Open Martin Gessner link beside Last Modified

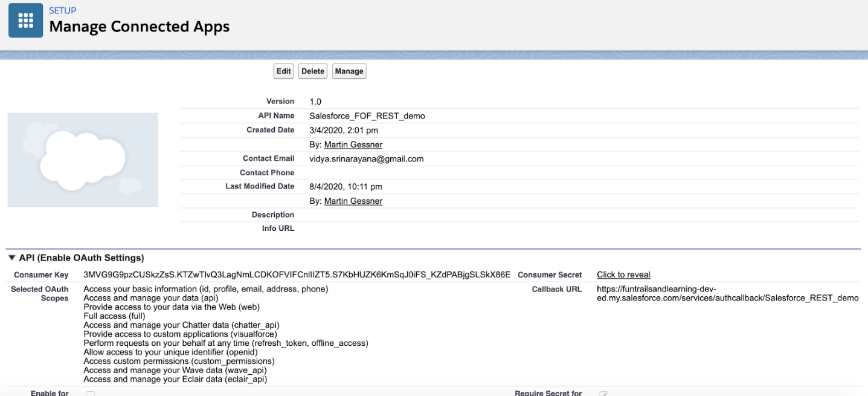point(353,201)
